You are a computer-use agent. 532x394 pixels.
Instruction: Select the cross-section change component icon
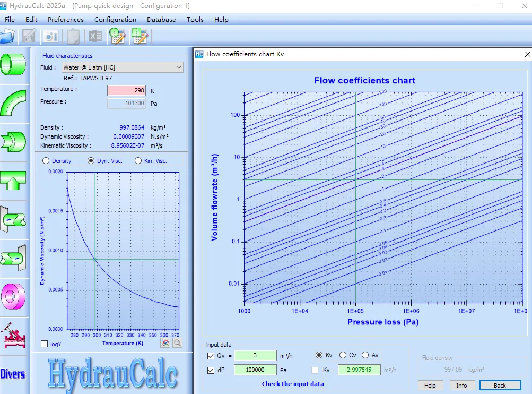coord(13,142)
